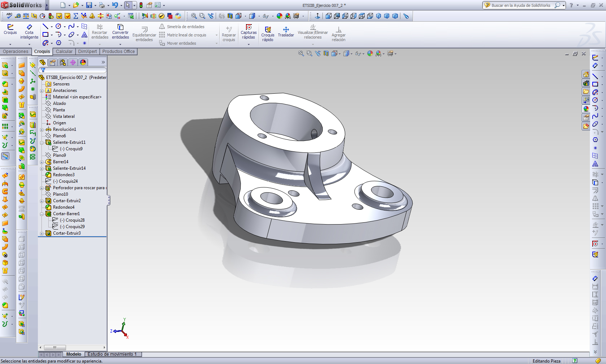Open the Croquis button dropdown arrow
The image size is (606, 364).
(10, 44)
